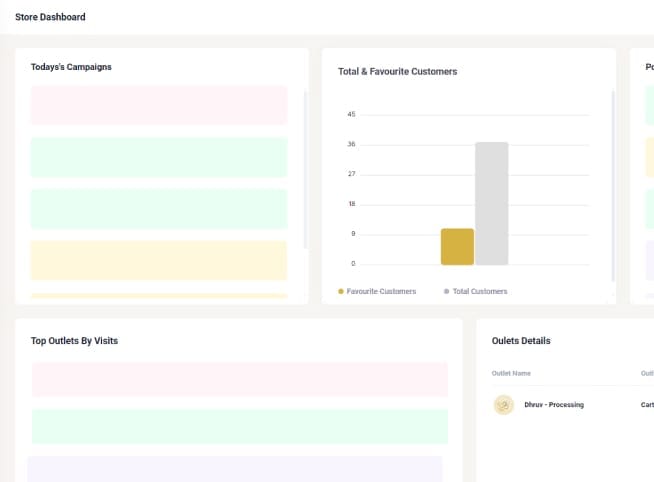
Task: Click the Dhruv outlet avatar logo
Action: (503, 405)
